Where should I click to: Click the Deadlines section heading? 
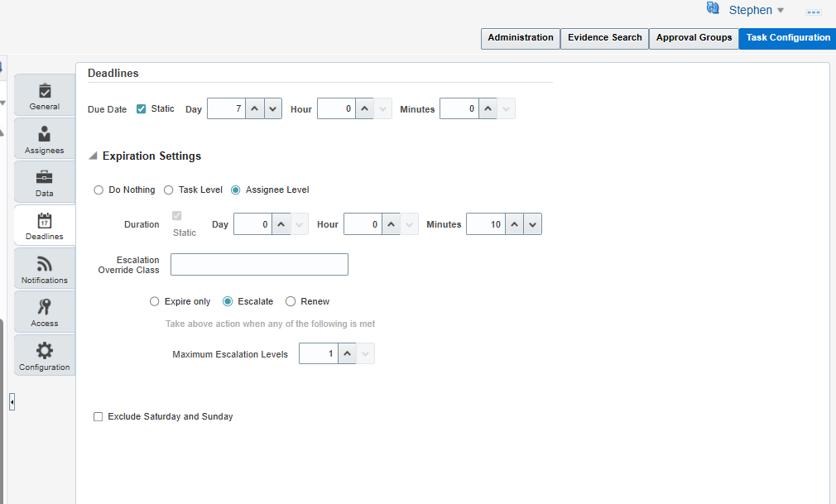click(x=113, y=73)
